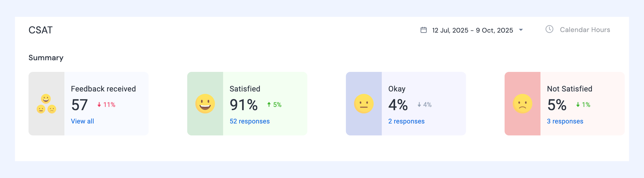Click the three-emoji Feedback received icon
Screen dimensions: 644x178
click(46, 104)
